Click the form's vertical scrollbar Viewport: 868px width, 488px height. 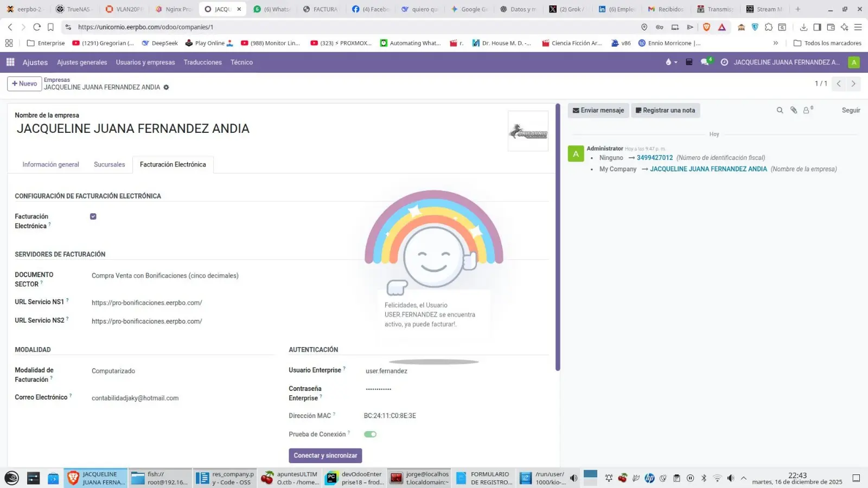tap(557, 239)
